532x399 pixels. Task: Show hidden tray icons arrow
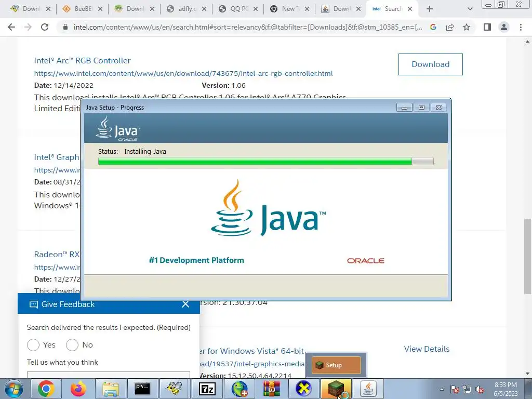(442, 389)
